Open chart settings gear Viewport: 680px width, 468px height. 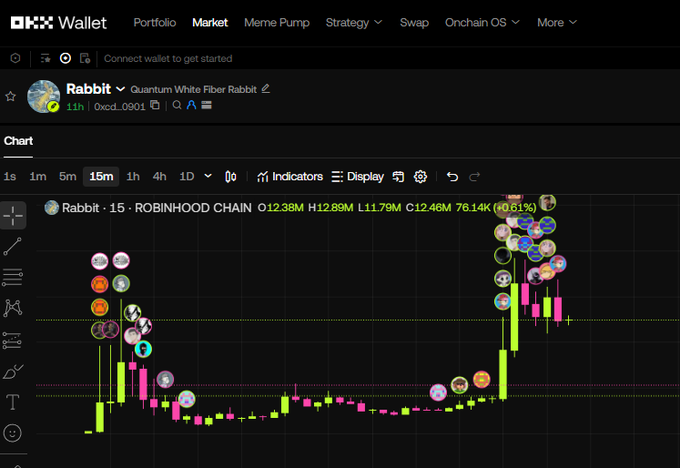420,177
